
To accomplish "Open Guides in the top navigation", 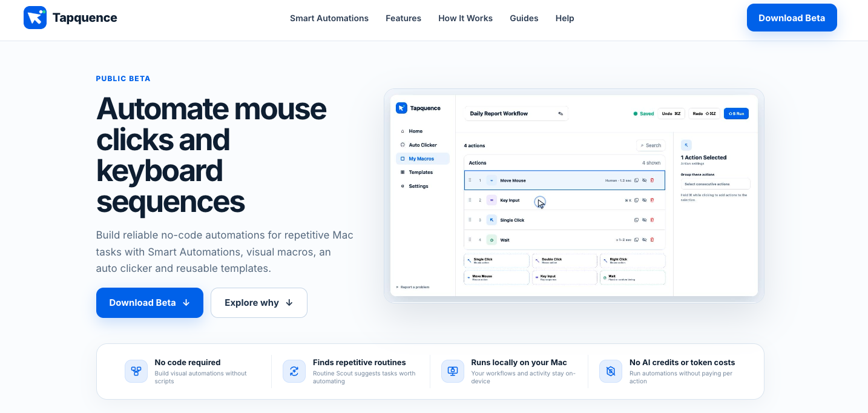I will pyautogui.click(x=524, y=18).
